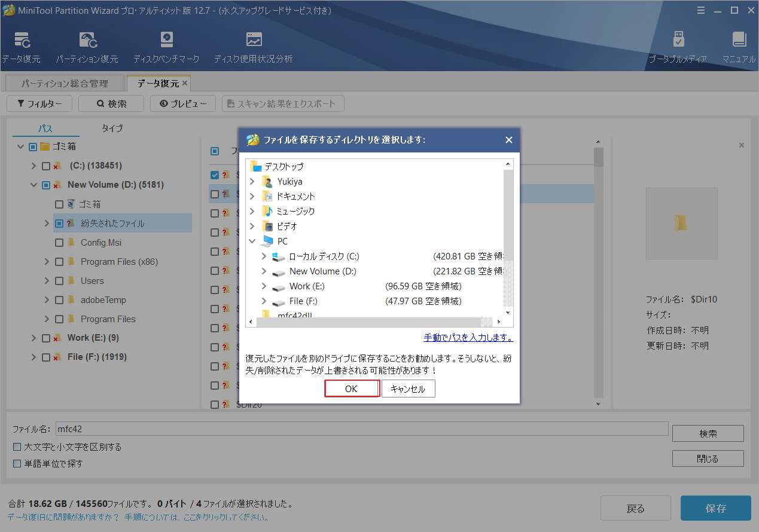Tick the Config.Msi folder checkbox

pos(58,242)
